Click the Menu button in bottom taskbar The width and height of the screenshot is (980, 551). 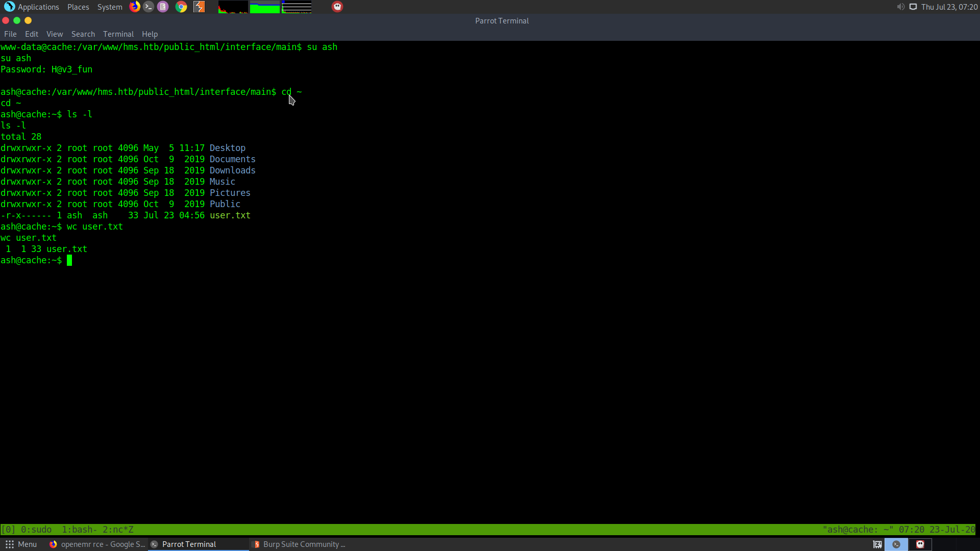click(21, 544)
